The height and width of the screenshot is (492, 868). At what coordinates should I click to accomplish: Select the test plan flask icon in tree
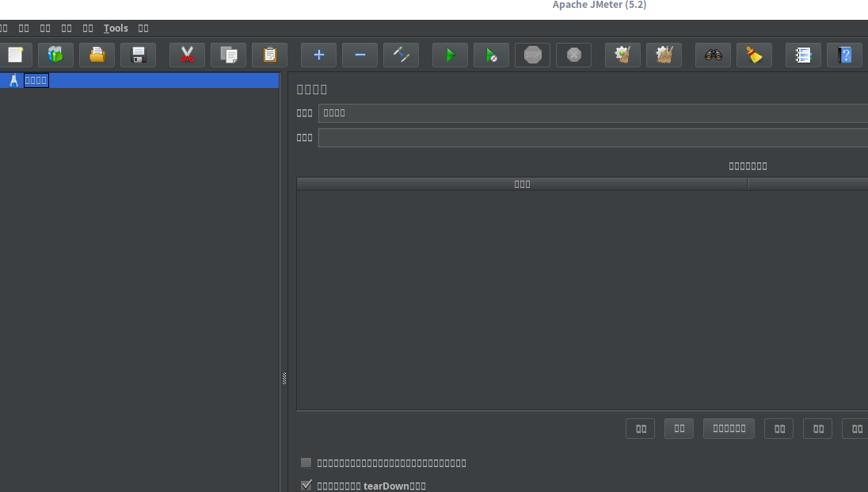tap(13, 80)
